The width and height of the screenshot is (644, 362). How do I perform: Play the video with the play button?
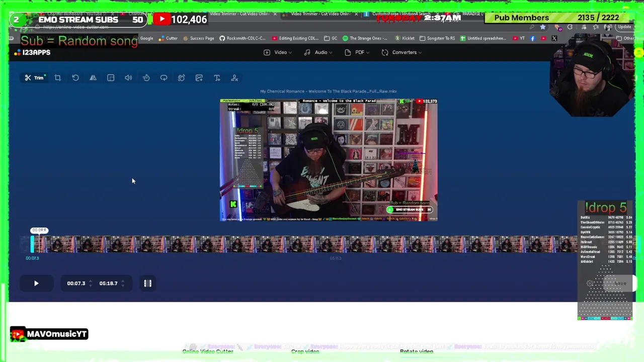pyautogui.click(x=36, y=284)
